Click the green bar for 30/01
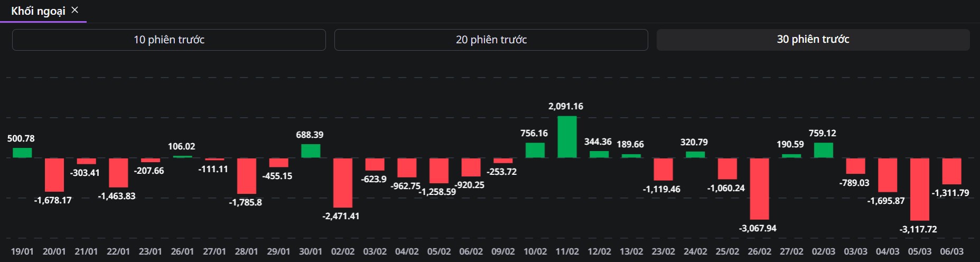Screen dimensions: 980x262 [311, 151]
